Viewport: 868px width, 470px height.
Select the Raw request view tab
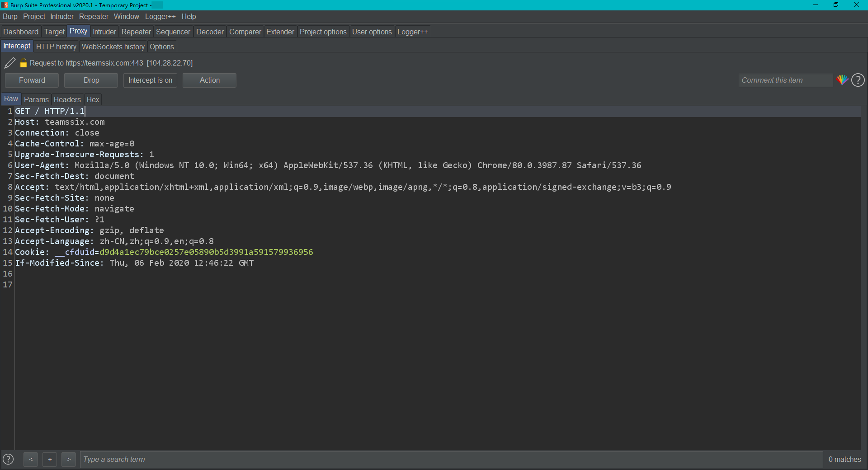pyautogui.click(x=11, y=99)
